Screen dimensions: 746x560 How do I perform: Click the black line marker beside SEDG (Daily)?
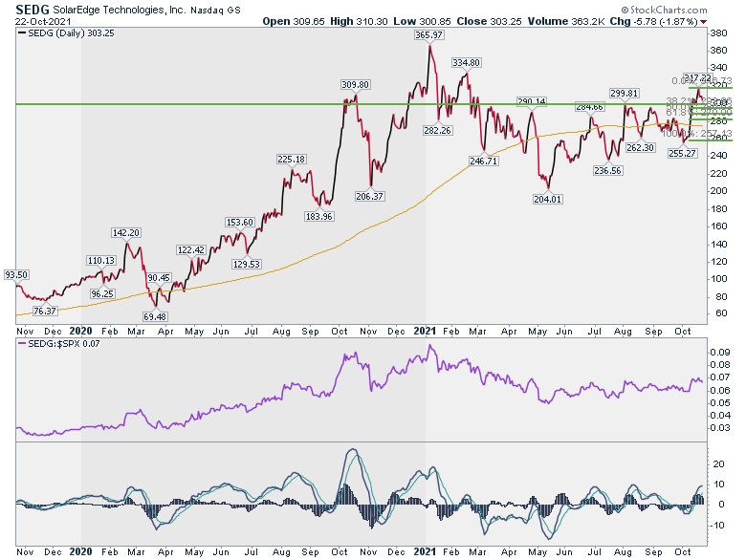click(22, 33)
